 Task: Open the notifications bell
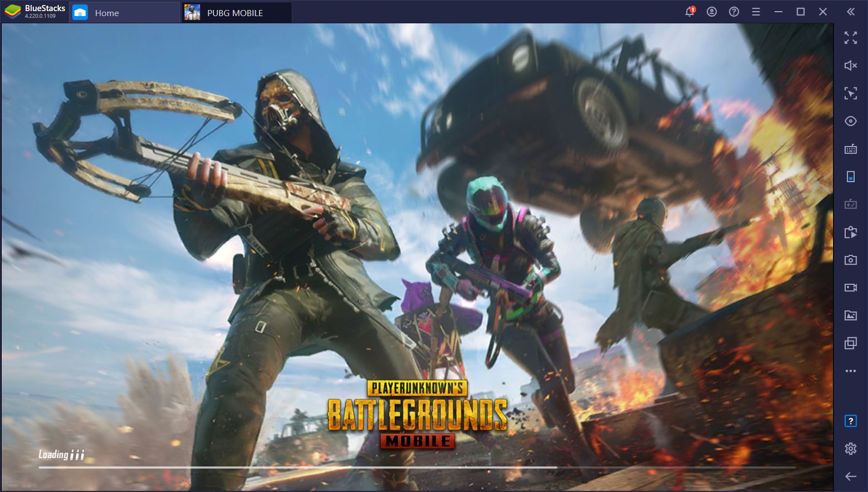690,12
